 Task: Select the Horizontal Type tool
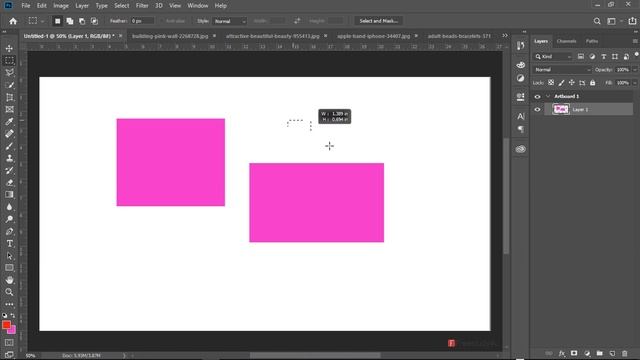coord(9,244)
